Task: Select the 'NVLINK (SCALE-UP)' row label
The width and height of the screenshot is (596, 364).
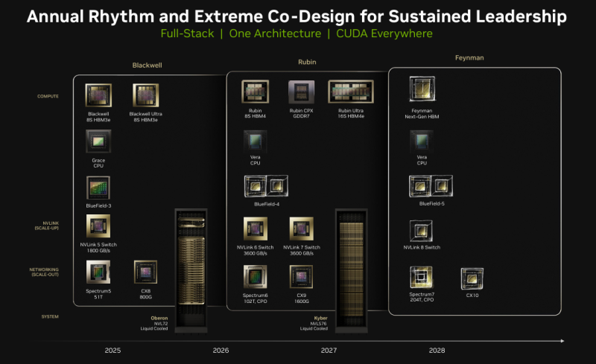Action: pos(47,226)
